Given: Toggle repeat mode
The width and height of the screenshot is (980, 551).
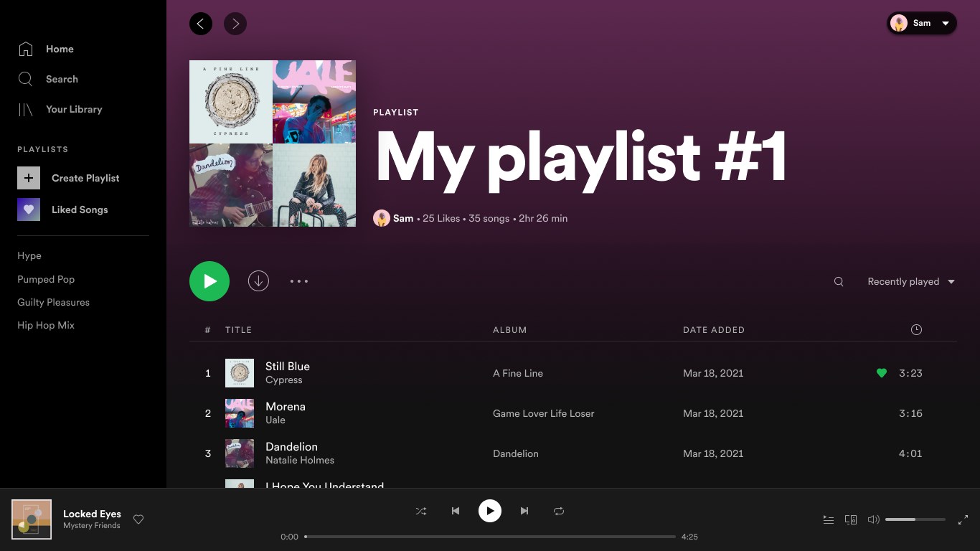Looking at the screenshot, I should [x=559, y=511].
